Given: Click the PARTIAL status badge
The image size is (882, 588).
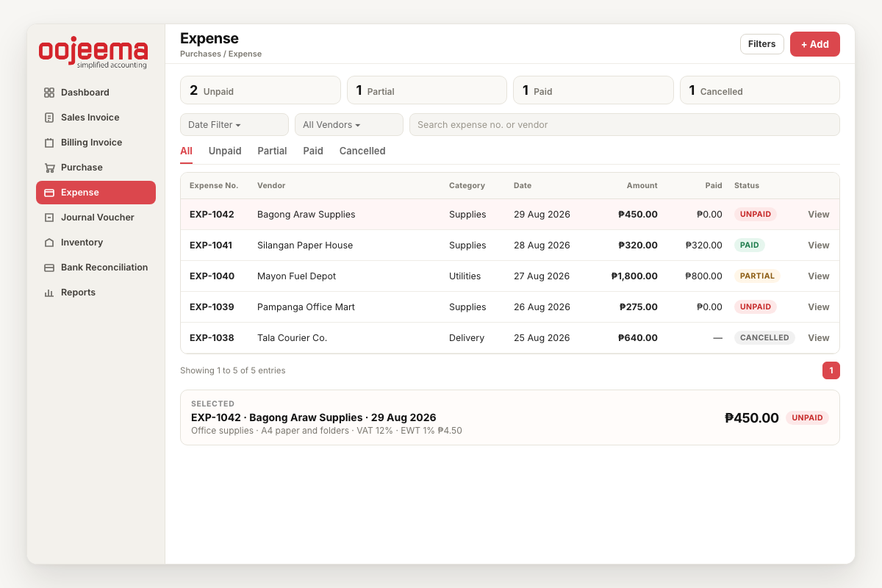Looking at the screenshot, I should point(757,276).
